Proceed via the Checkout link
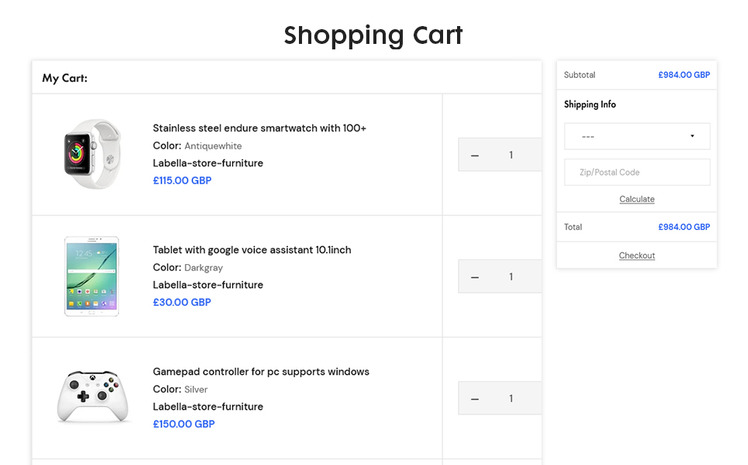Screen dimensions: 748x465 click(637, 255)
